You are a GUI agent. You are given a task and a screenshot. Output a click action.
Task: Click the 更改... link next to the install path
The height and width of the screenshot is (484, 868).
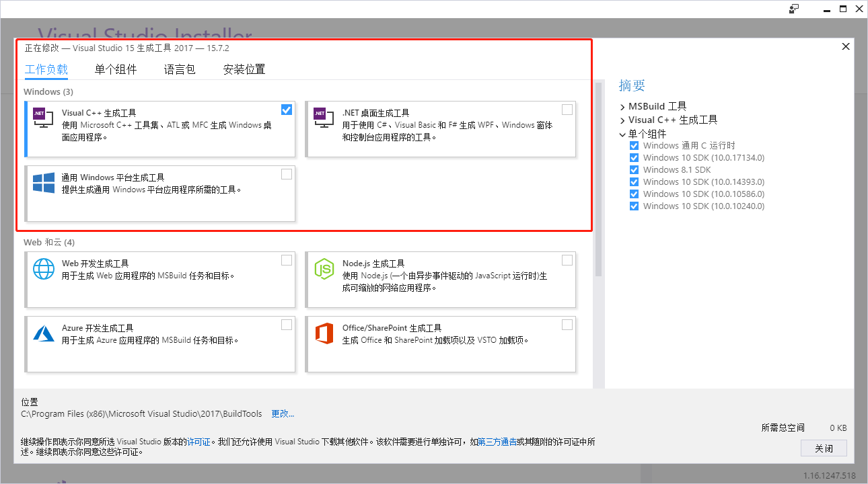click(283, 413)
